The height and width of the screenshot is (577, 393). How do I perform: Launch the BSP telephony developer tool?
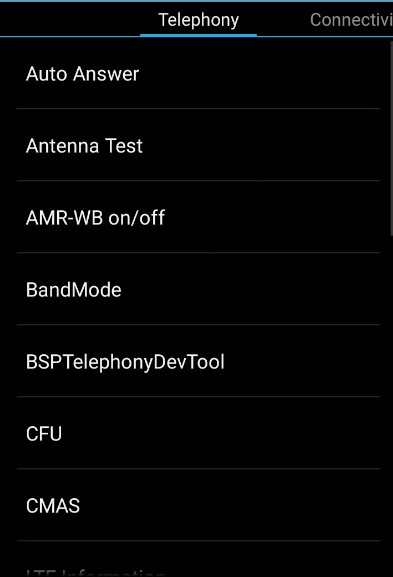[198, 361]
